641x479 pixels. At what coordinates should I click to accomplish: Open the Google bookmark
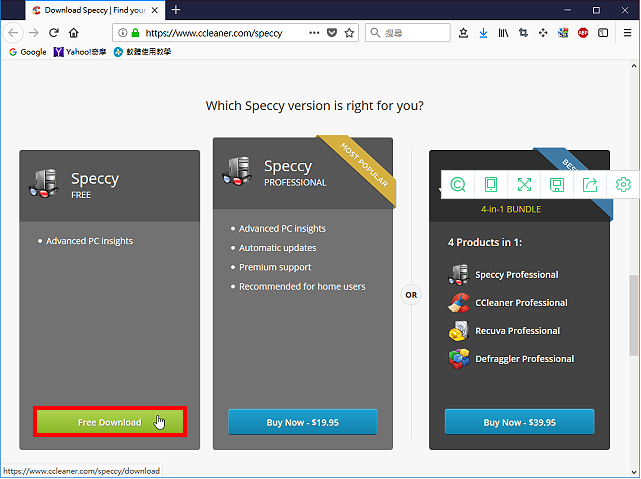coord(28,52)
